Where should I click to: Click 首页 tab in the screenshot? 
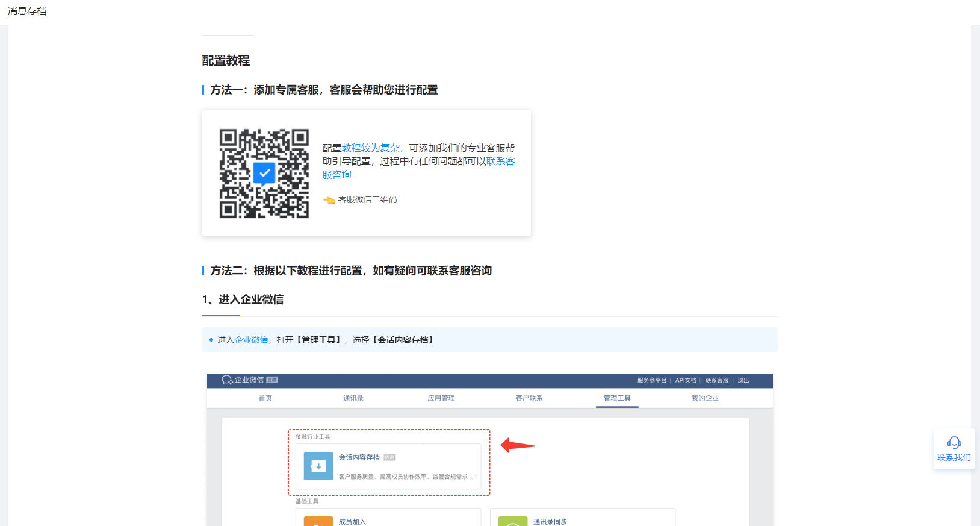pyautogui.click(x=265, y=398)
